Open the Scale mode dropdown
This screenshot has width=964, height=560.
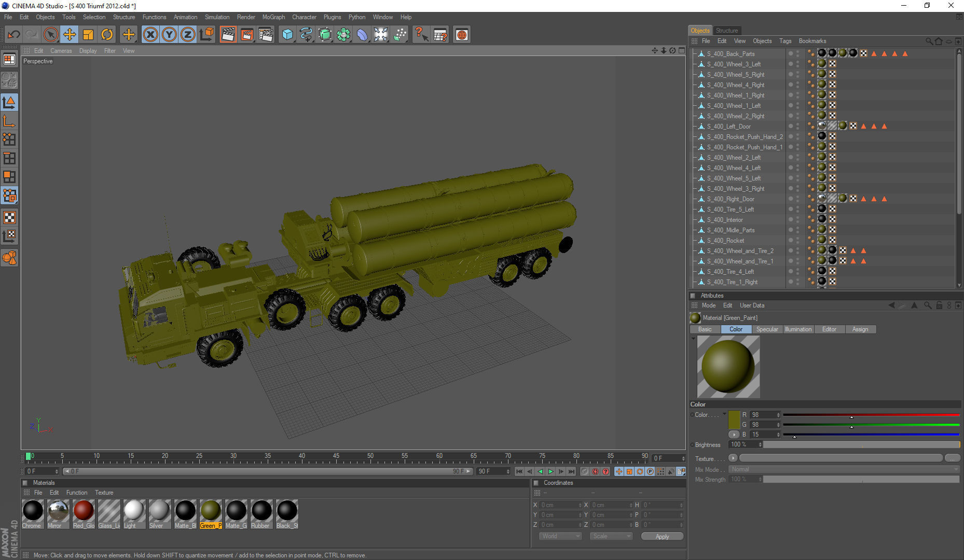coord(611,536)
